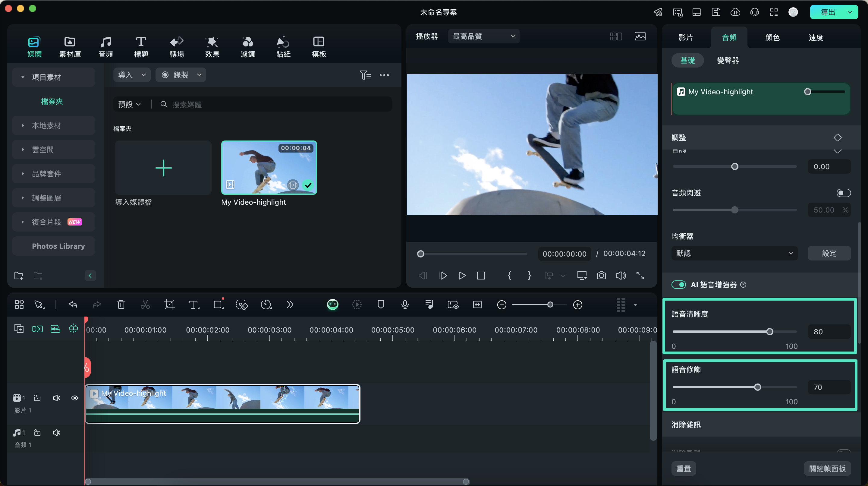
Task: Click the equalizer 設定 button
Action: [829, 253]
